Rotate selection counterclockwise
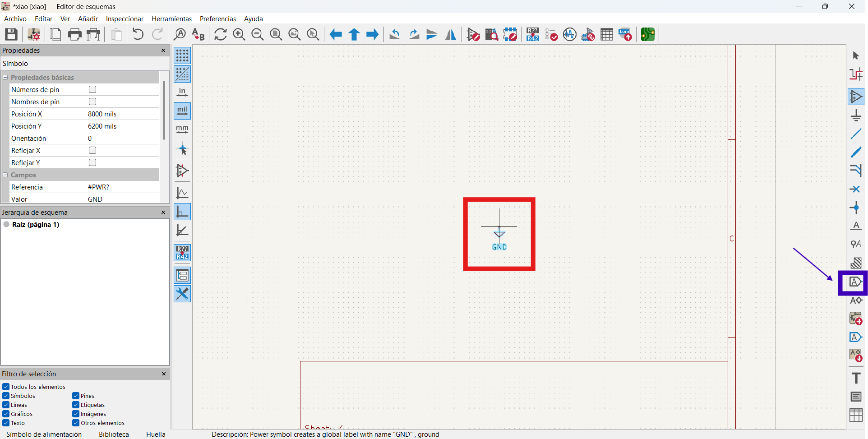The height and width of the screenshot is (439, 868). tap(395, 34)
